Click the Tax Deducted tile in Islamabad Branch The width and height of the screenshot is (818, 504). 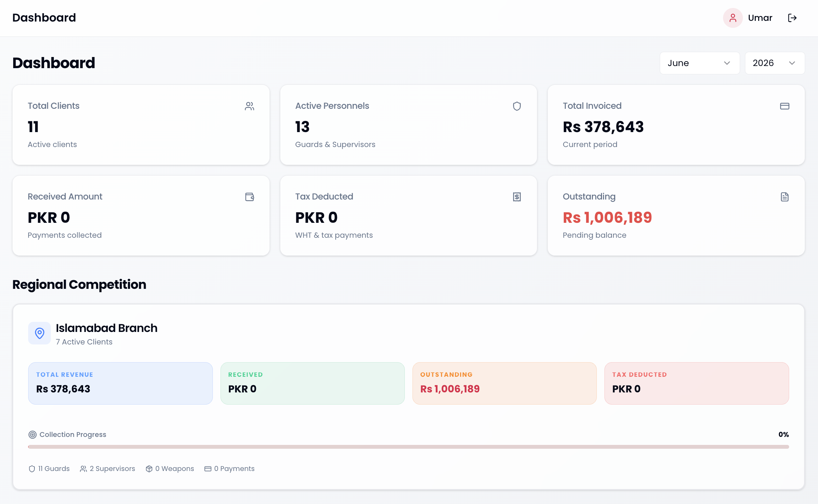click(697, 383)
